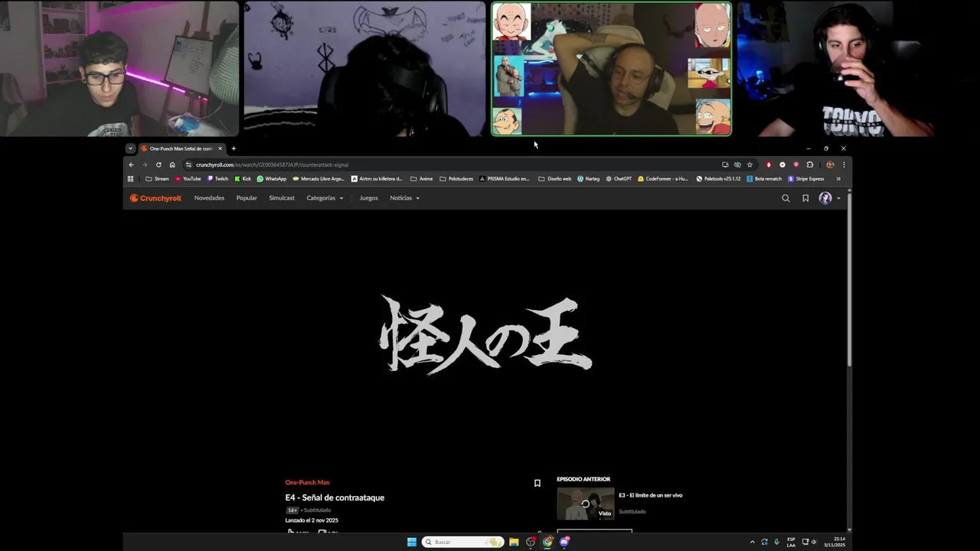980x551 pixels.
Task: Open Chrome three-dot menu
Action: pyautogui.click(x=844, y=165)
